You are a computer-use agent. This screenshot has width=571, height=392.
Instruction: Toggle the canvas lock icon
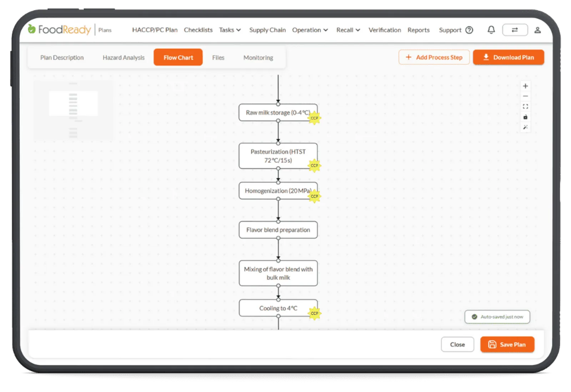point(525,117)
